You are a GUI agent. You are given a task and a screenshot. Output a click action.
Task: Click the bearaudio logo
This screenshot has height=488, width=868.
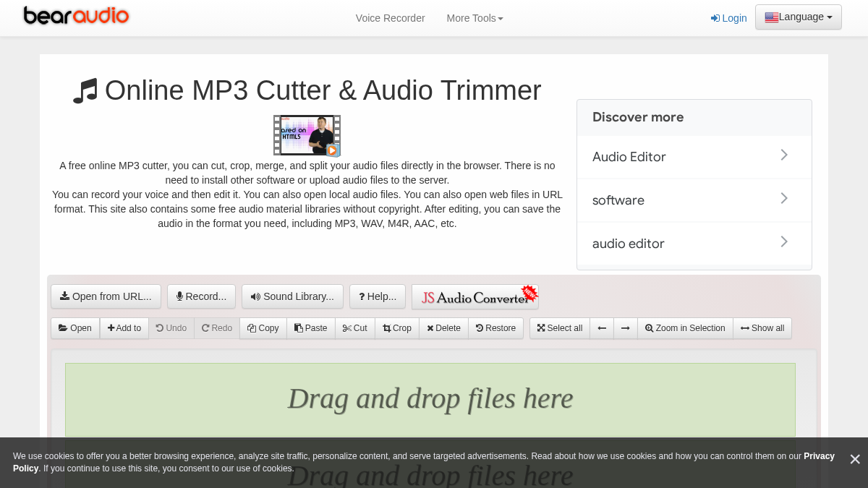76,16
